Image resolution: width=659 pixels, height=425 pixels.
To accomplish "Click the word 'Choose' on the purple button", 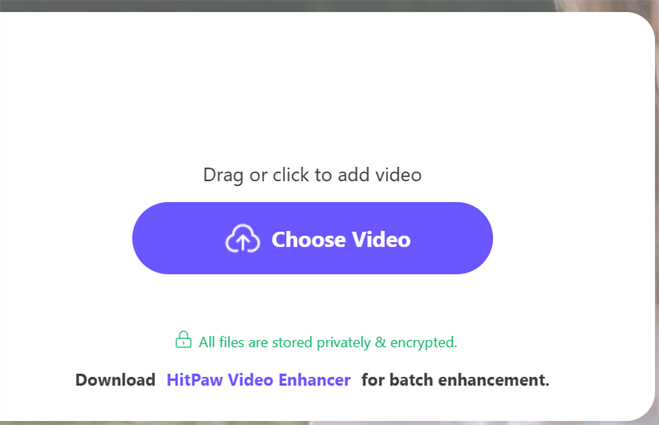I will click(x=308, y=240).
